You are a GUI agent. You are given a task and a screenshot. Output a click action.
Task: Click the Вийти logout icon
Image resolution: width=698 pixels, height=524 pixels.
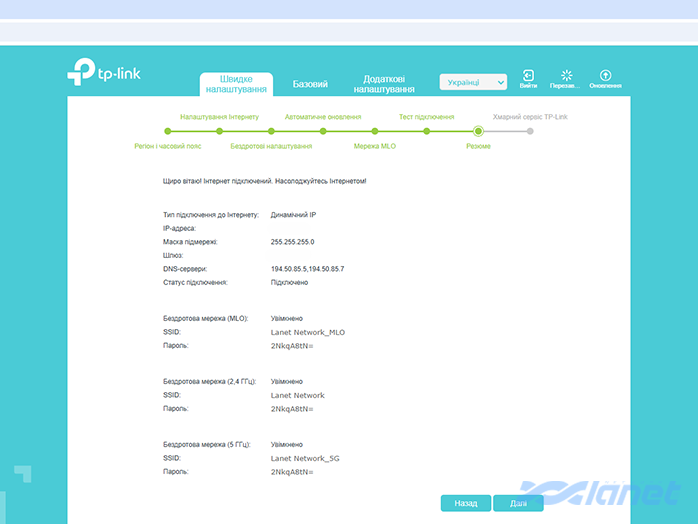click(528, 76)
